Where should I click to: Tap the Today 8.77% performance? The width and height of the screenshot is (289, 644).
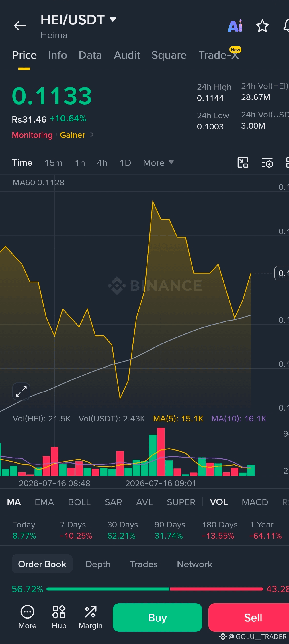point(24,530)
